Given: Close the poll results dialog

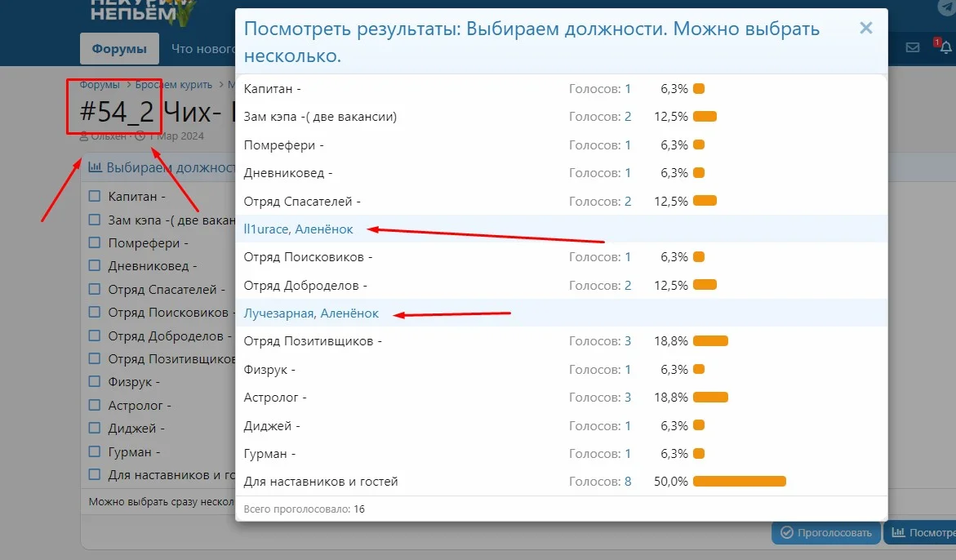Looking at the screenshot, I should pyautogui.click(x=865, y=27).
